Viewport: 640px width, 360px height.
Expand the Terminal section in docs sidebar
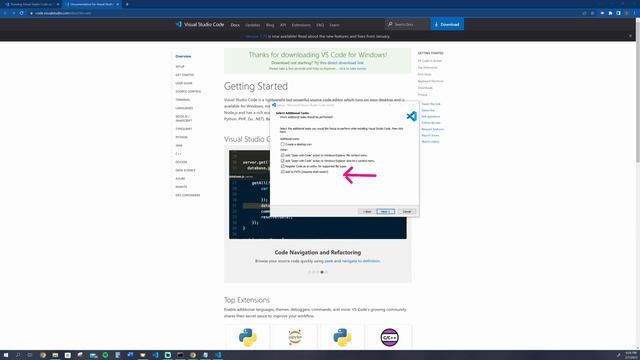coord(183,100)
